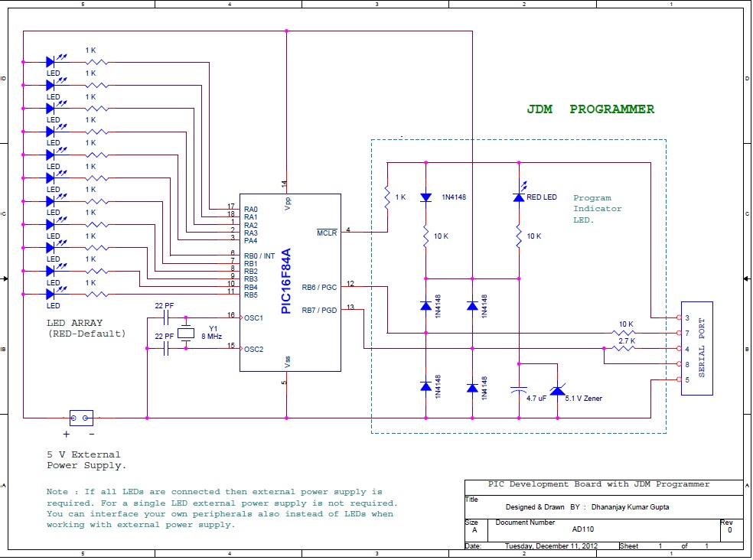753x560 pixels.
Task: Select the Y1 8 MHz crystal symbol
Action: tap(186, 333)
